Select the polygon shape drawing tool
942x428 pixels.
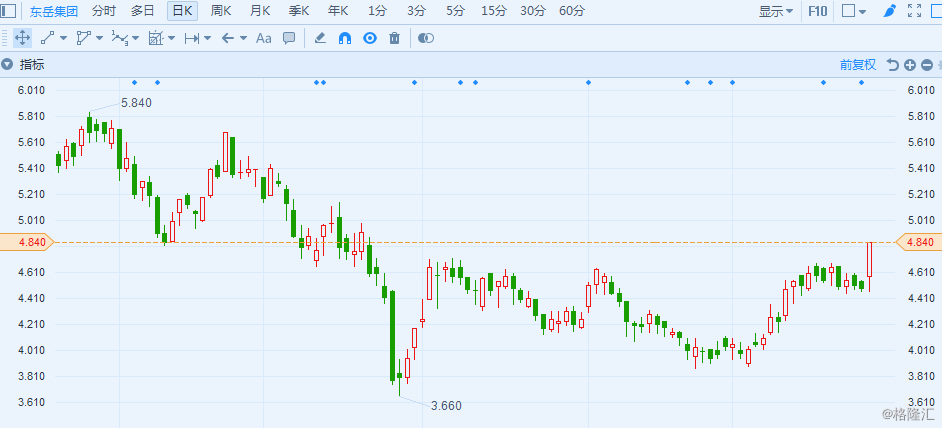[83, 38]
